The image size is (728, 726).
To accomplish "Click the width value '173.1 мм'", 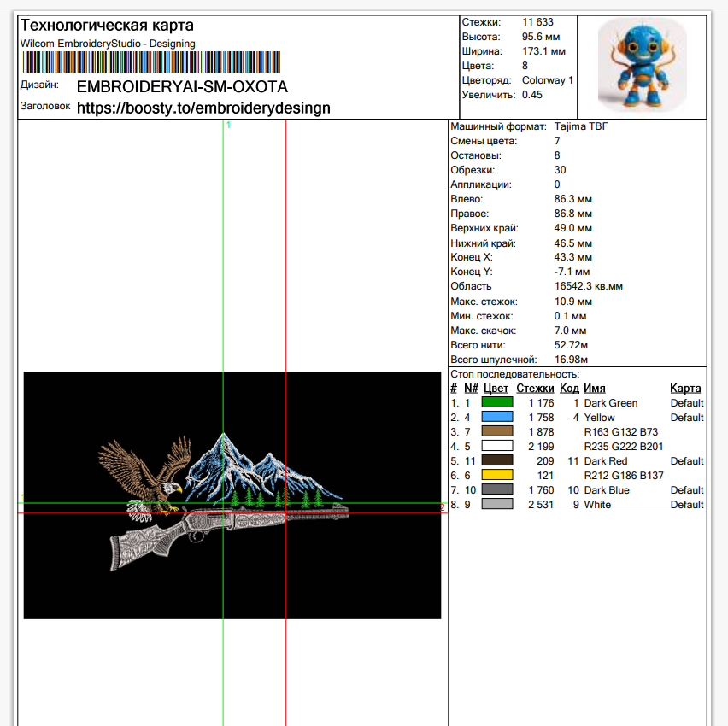I will [543, 51].
